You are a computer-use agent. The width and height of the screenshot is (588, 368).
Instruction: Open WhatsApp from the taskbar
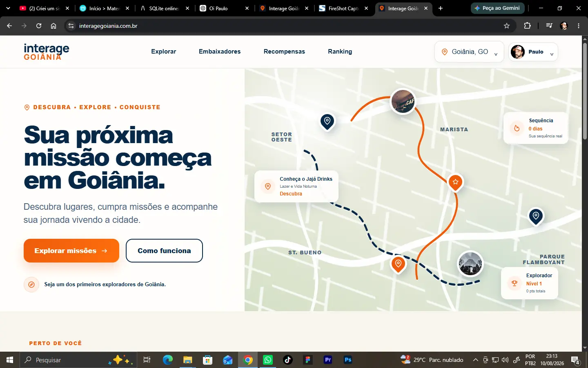click(x=268, y=360)
